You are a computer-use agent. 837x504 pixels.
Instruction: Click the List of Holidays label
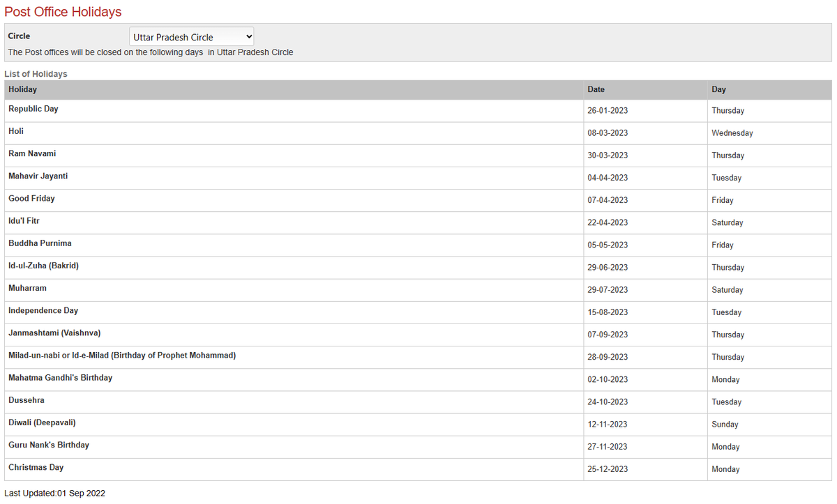click(36, 74)
